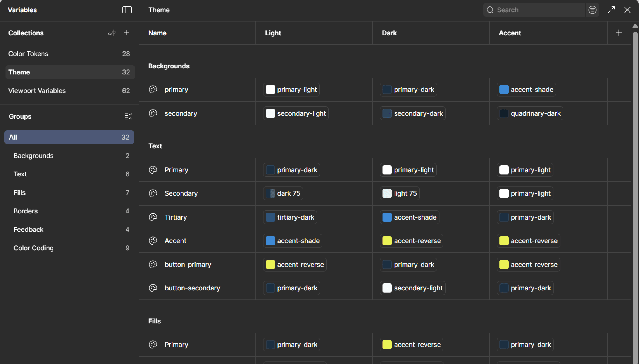The image size is (639, 364).
Task: Click the Dark mode column header
Action: [389, 33]
